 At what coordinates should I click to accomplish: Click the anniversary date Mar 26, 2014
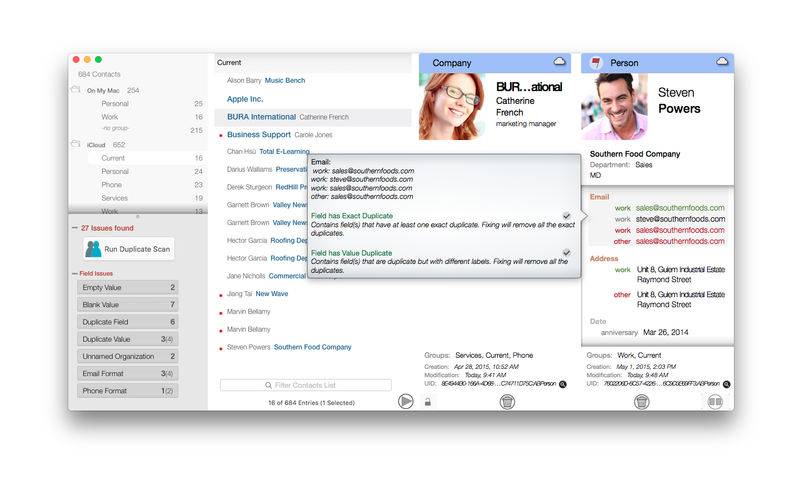(x=665, y=332)
